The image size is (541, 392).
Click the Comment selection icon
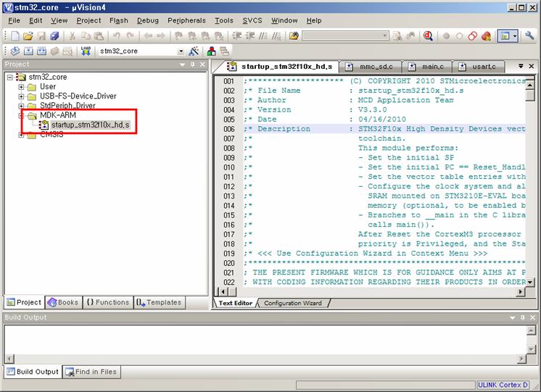click(263, 36)
